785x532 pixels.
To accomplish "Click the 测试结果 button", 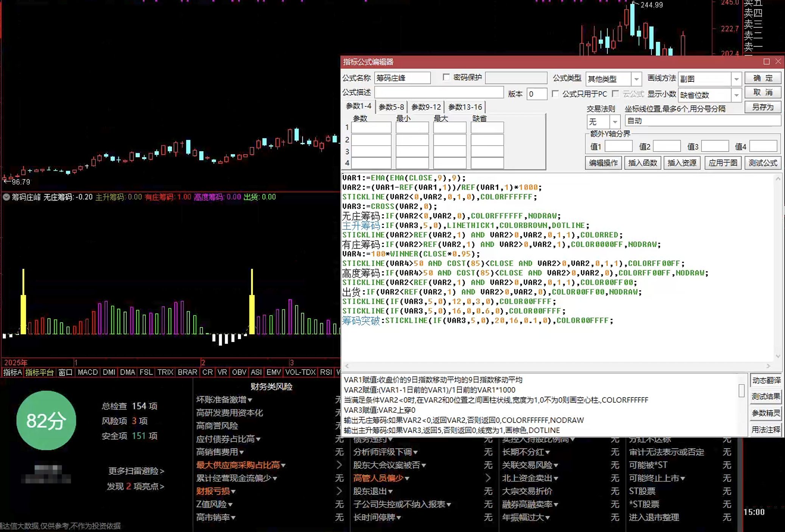I will coord(766,397).
